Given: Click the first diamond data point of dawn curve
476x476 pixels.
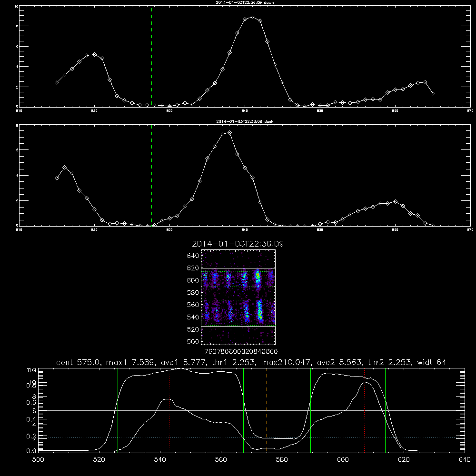Looking at the screenshot, I should (x=57, y=82).
